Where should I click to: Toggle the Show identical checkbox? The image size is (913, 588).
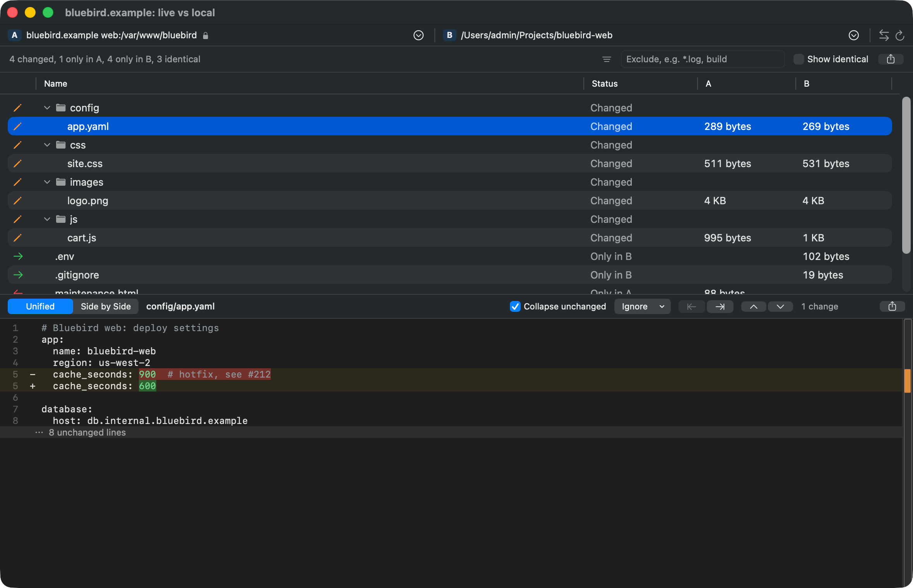pyautogui.click(x=798, y=59)
